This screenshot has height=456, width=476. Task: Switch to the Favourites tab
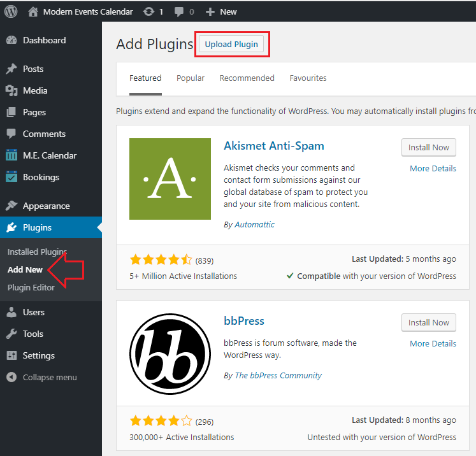308,78
